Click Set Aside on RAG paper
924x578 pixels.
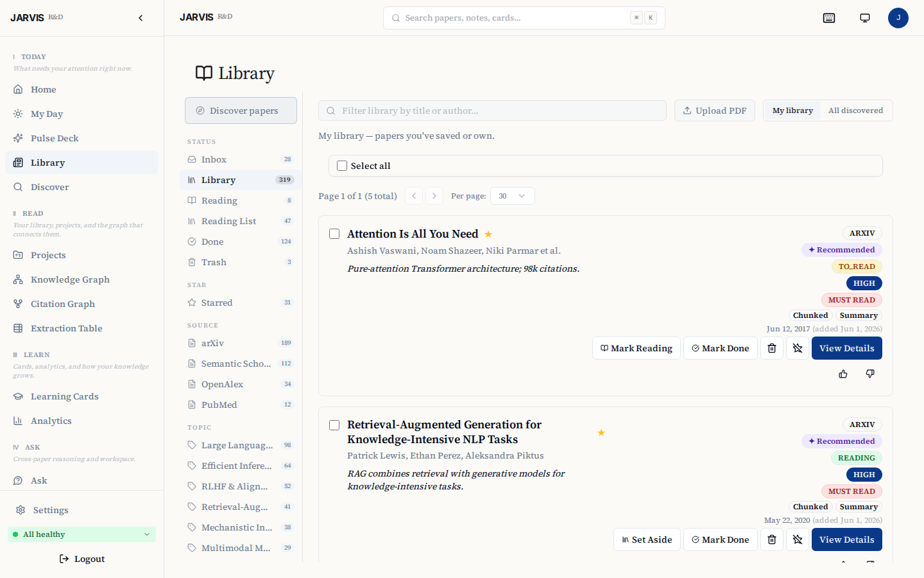coord(647,539)
